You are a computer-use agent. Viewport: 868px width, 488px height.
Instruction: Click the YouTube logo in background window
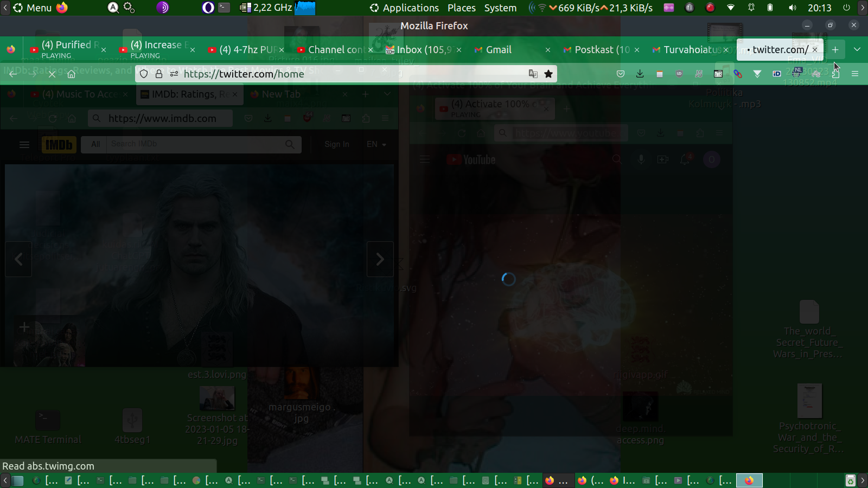[471, 159]
